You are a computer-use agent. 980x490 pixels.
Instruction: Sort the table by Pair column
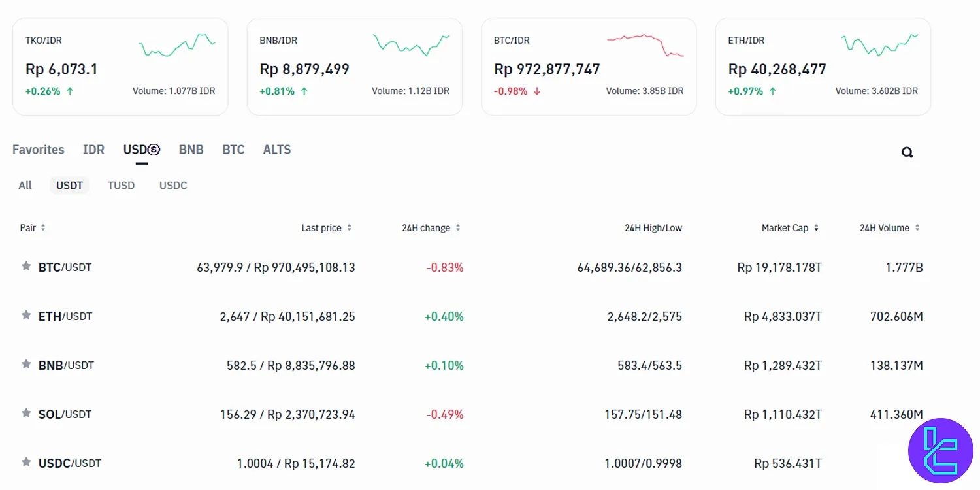point(33,228)
